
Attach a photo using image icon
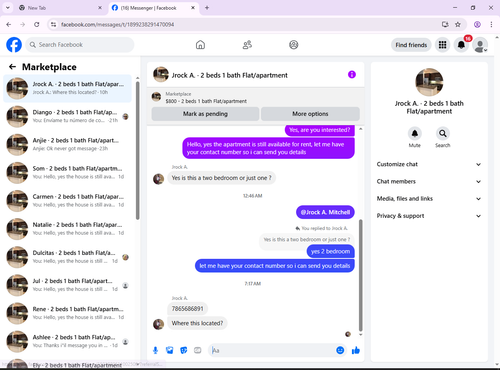(x=170, y=350)
